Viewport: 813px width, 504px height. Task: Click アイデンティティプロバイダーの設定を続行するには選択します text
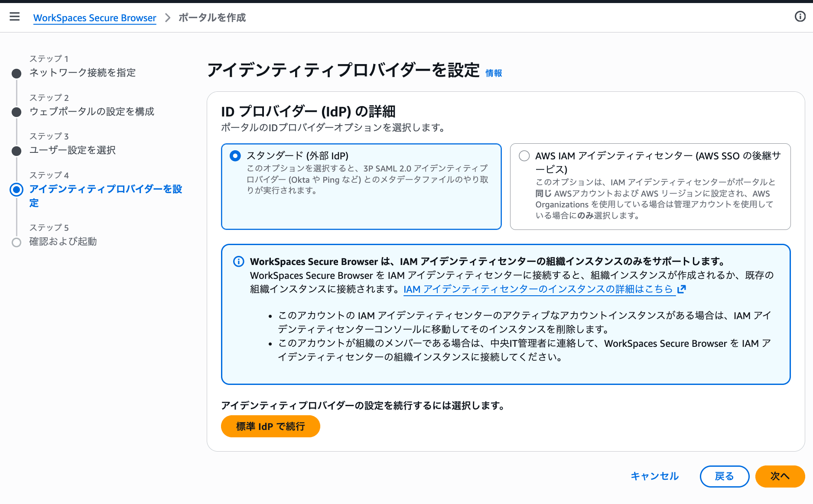click(x=363, y=406)
